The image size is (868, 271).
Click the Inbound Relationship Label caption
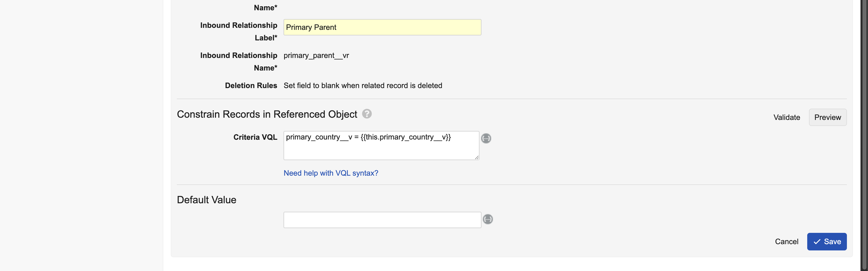(x=239, y=31)
